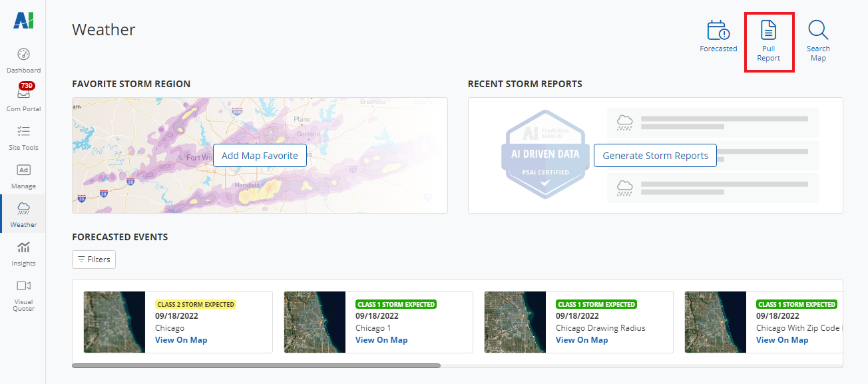Click Generate Storm Reports button

pyautogui.click(x=655, y=156)
